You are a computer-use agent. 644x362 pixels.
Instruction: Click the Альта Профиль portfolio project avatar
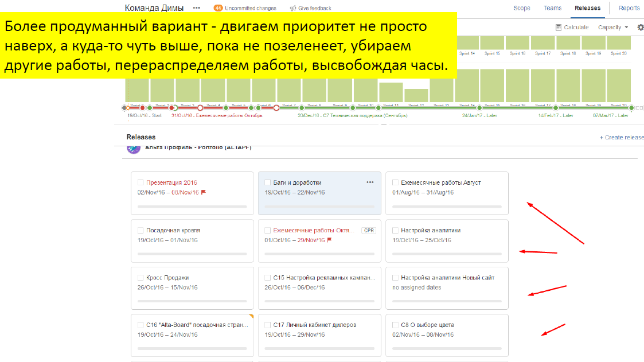point(133,149)
